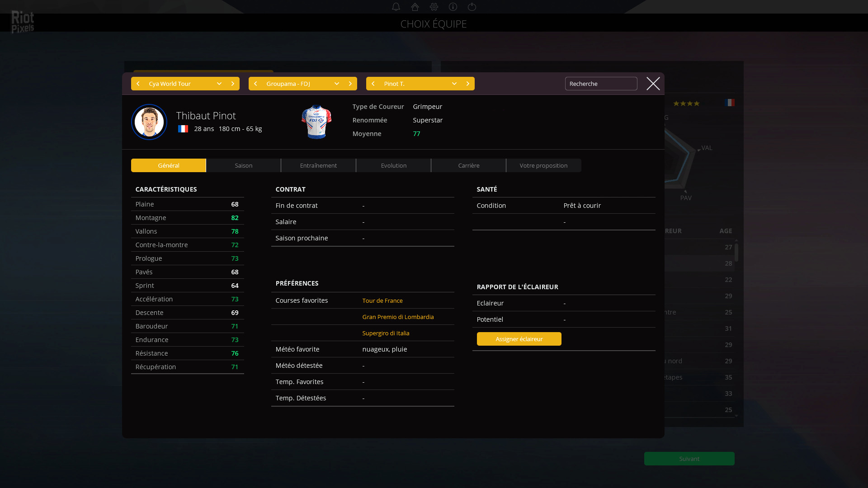Screen dimensions: 868x488
Task: Click the Tour de France favorite race link
Action: pos(382,300)
